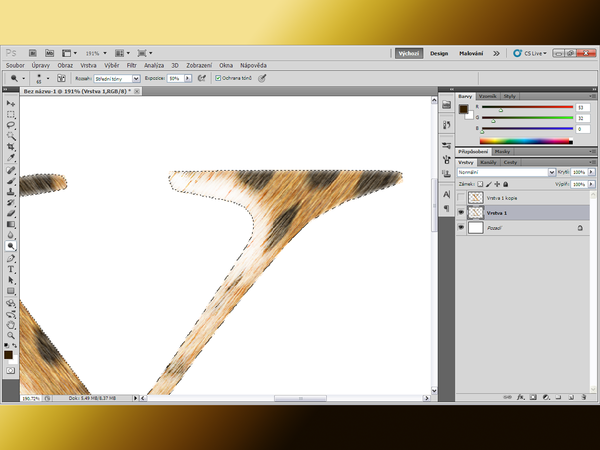Image resolution: width=600 pixels, height=450 pixels.
Task: Click the Design workspace button
Action: (439, 53)
